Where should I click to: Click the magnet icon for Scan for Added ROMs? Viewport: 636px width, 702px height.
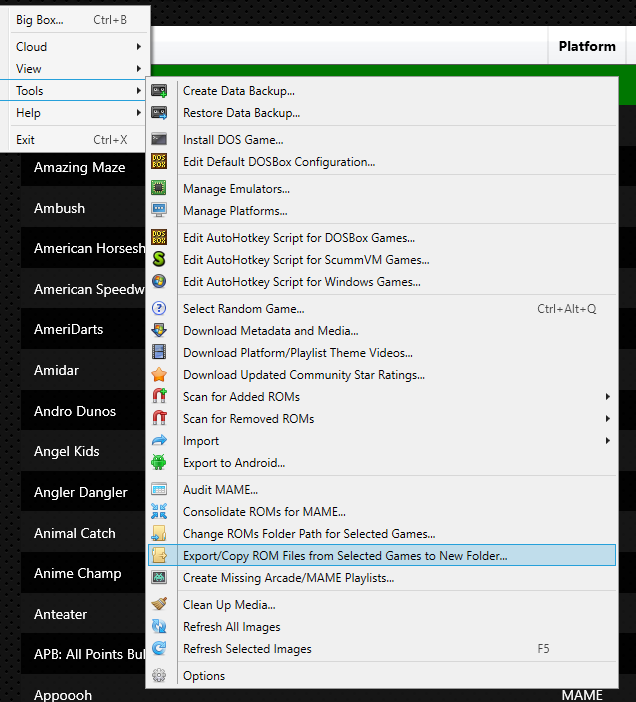click(159, 396)
